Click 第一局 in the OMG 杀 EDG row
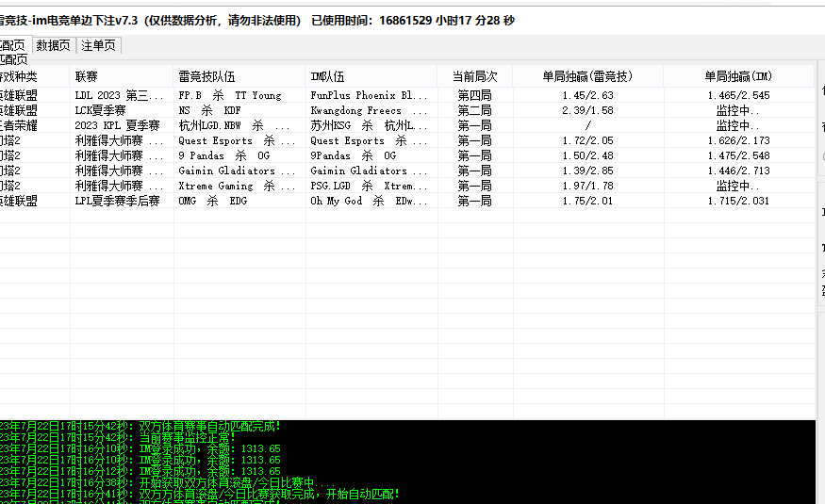This screenshot has height=504, width=825. 474,201
